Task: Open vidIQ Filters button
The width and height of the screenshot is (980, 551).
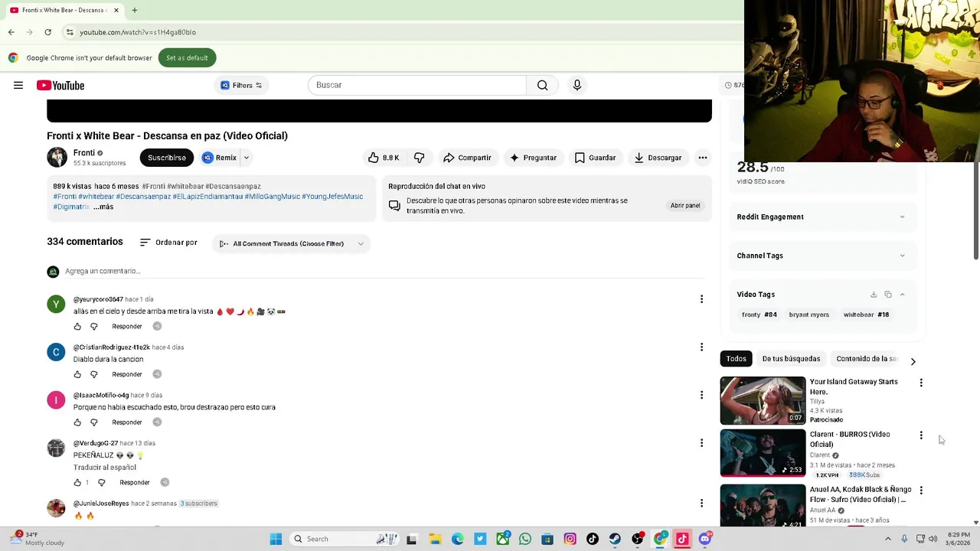Action: click(x=241, y=85)
